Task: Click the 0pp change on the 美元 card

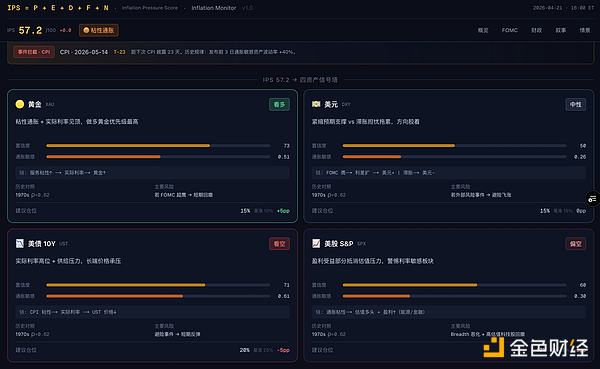Action: pyautogui.click(x=581, y=211)
